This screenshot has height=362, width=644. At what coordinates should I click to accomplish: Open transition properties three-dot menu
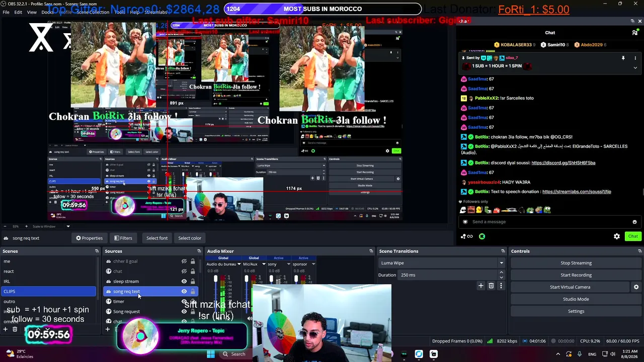(x=501, y=286)
